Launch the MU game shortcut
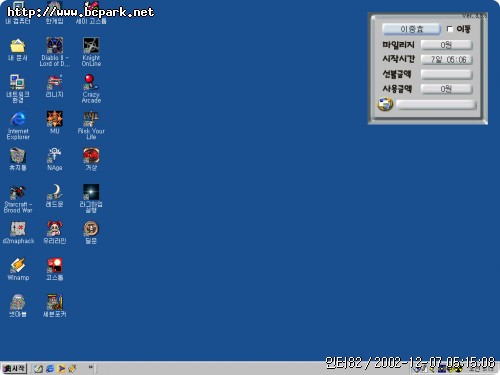The height and width of the screenshot is (375, 500). click(55, 119)
